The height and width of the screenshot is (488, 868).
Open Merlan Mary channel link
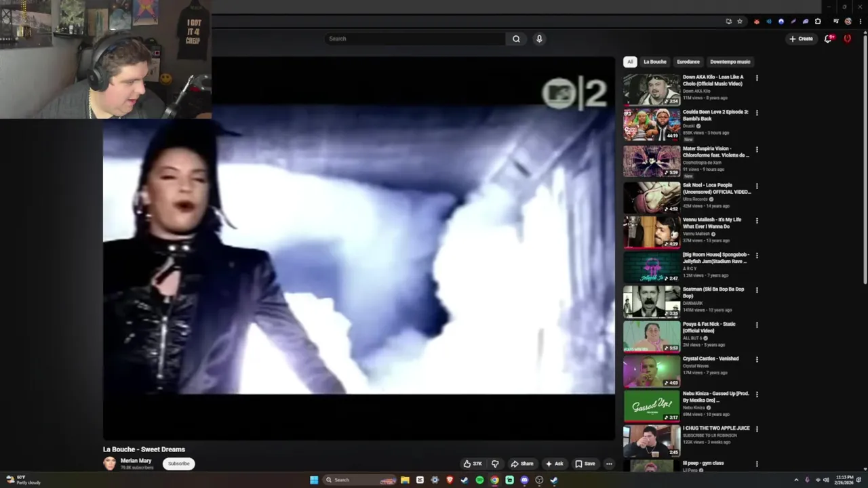(136, 461)
